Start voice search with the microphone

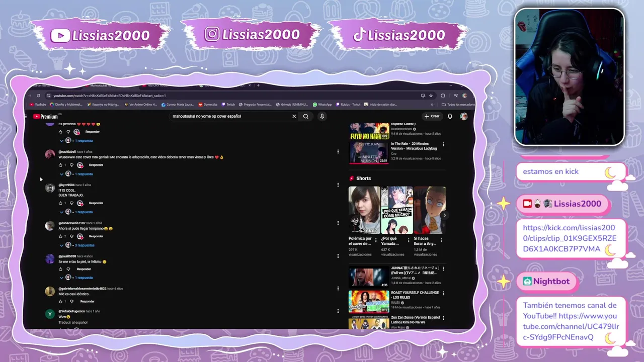pos(322,116)
